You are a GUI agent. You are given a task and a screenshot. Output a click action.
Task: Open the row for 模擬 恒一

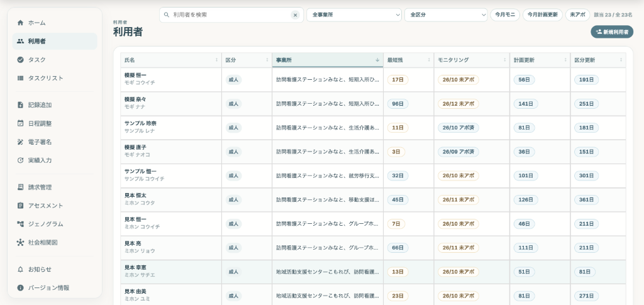[x=373, y=80]
